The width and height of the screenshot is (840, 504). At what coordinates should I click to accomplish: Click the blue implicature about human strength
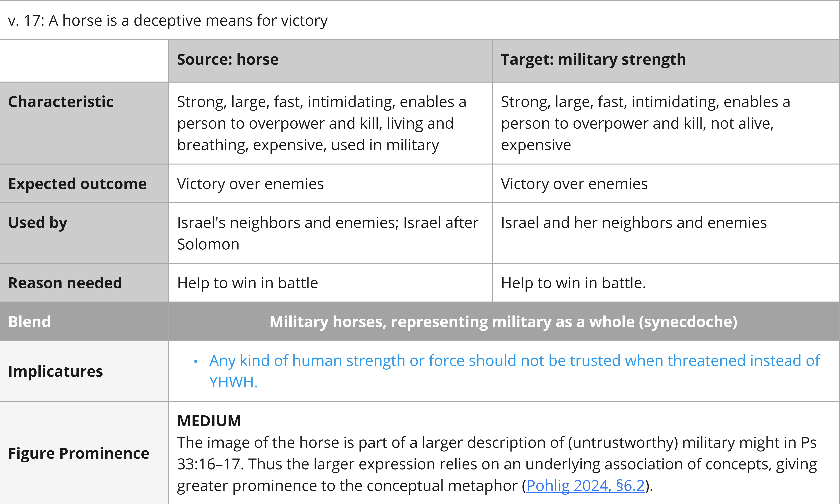pyautogui.click(x=514, y=371)
